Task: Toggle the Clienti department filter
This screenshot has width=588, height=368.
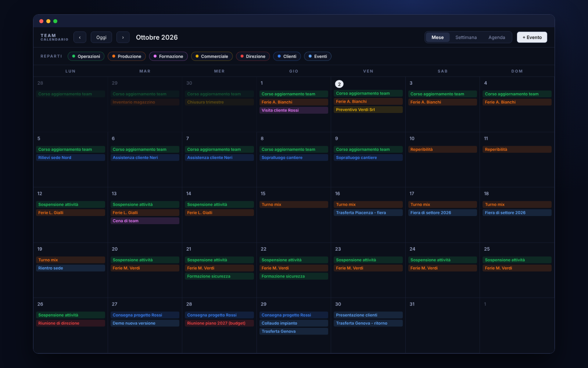Action: tap(287, 56)
